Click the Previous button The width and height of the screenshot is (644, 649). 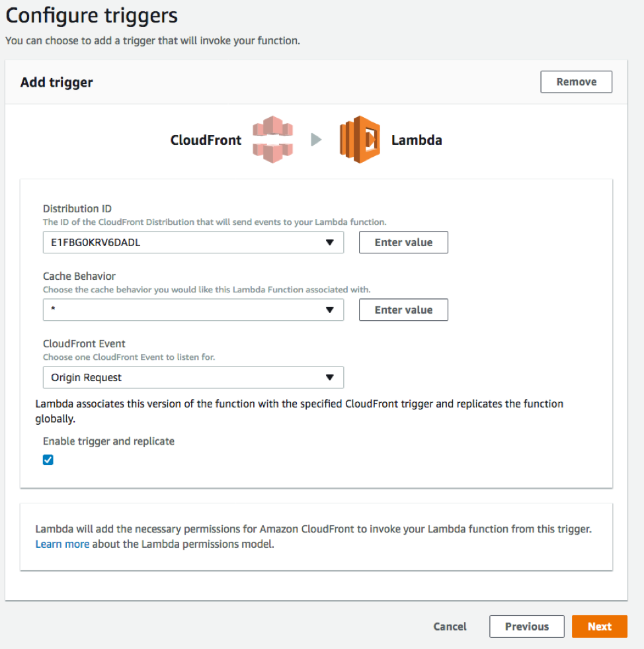[526, 626]
